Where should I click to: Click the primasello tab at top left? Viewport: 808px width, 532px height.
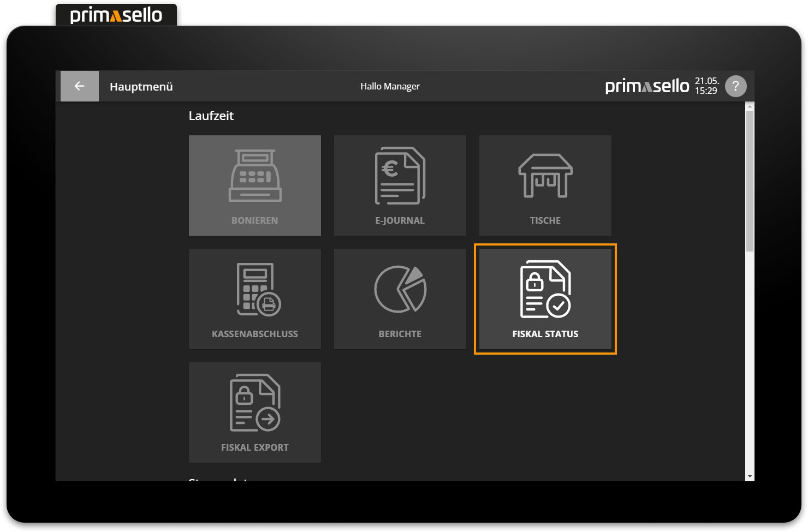point(116,15)
